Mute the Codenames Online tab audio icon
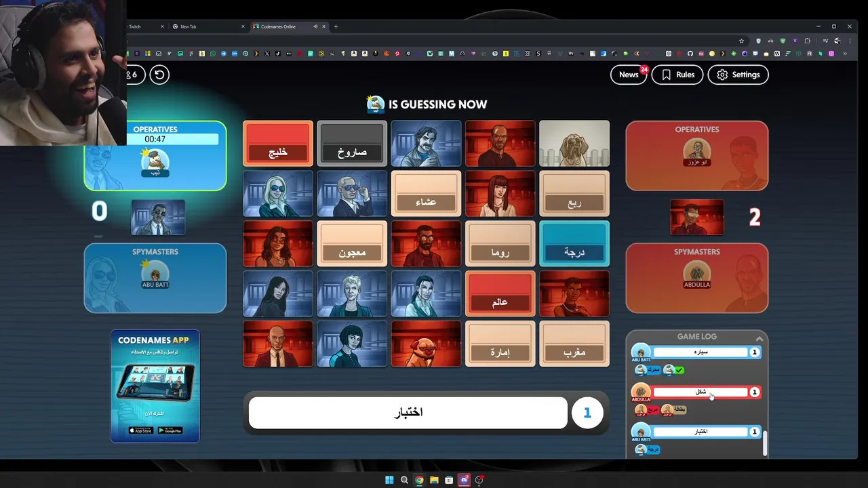868x488 pixels. (315, 26)
